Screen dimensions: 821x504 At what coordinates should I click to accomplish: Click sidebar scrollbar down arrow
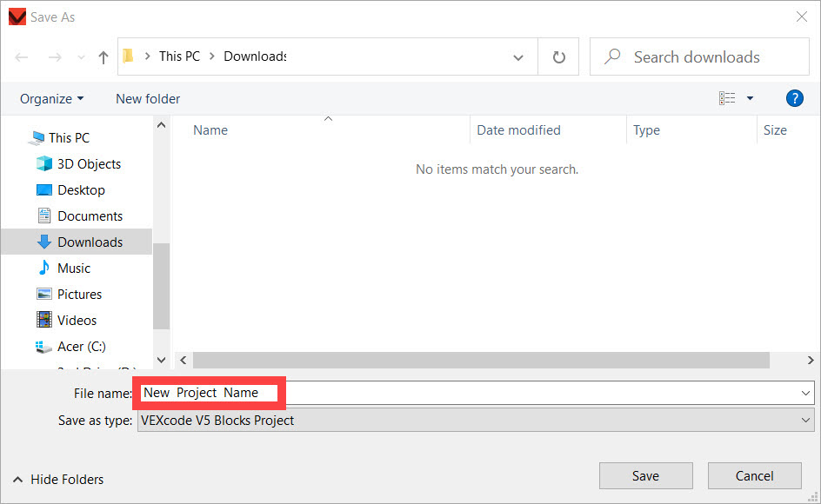click(161, 360)
